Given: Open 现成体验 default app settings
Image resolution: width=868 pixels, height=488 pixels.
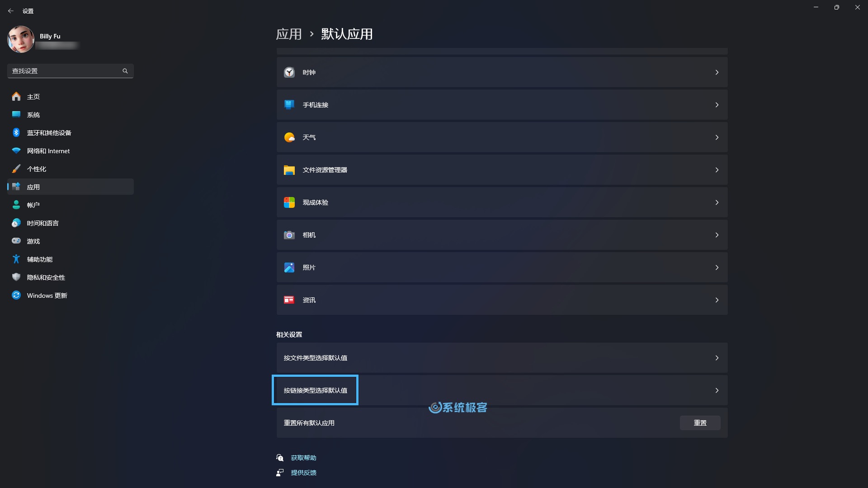Looking at the screenshot, I should [x=502, y=202].
